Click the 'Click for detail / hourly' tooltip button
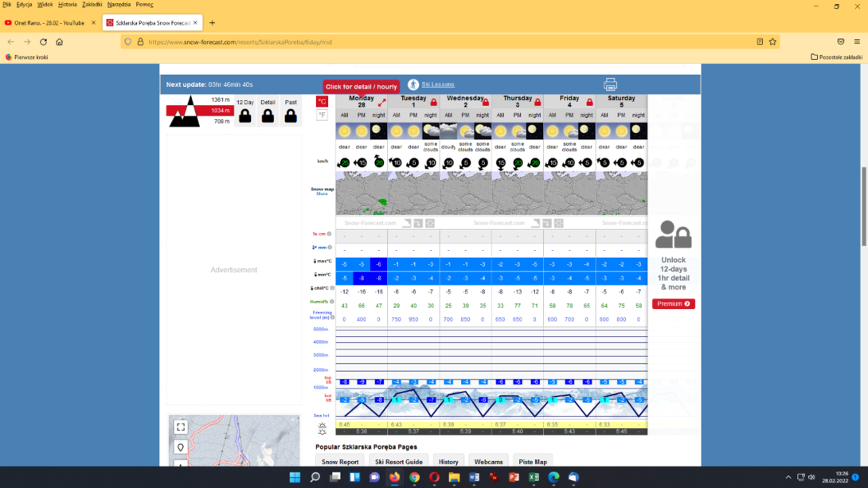The width and height of the screenshot is (868, 488). click(361, 87)
